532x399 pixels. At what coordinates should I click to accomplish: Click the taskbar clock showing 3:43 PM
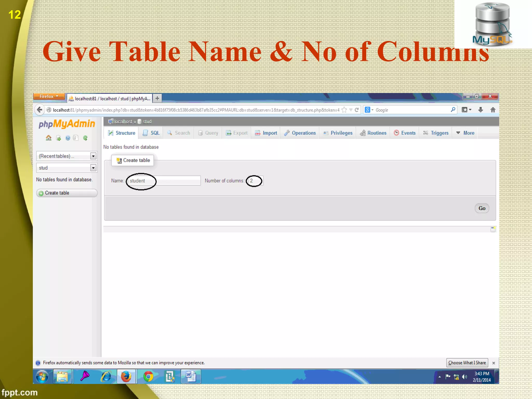[x=482, y=377]
